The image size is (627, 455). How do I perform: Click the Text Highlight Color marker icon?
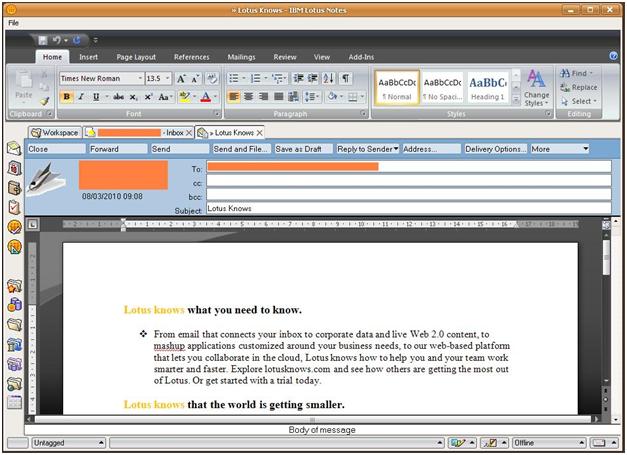[x=184, y=97]
